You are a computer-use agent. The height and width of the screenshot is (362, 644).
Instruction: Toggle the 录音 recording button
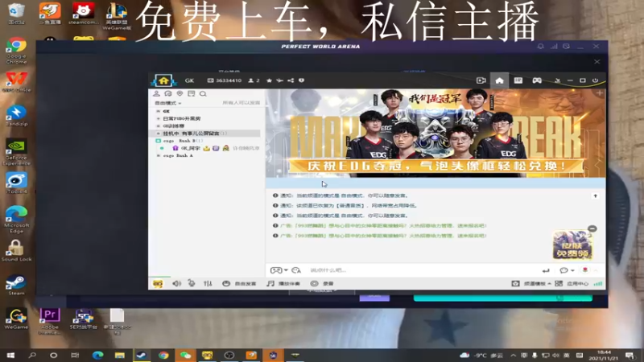[322, 284]
